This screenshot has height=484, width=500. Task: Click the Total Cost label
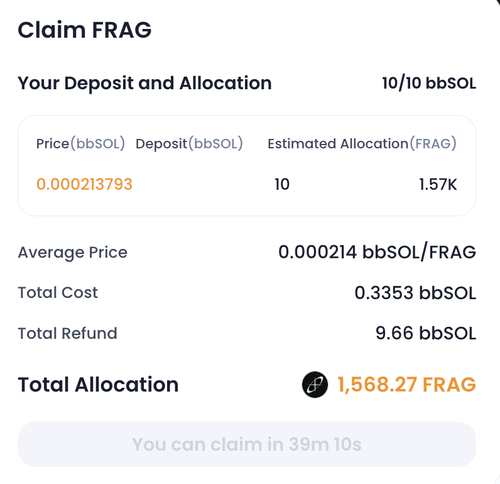(58, 293)
